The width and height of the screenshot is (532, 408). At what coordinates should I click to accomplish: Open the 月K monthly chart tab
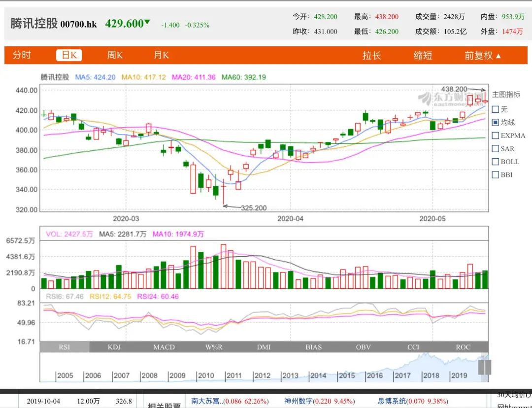161,55
